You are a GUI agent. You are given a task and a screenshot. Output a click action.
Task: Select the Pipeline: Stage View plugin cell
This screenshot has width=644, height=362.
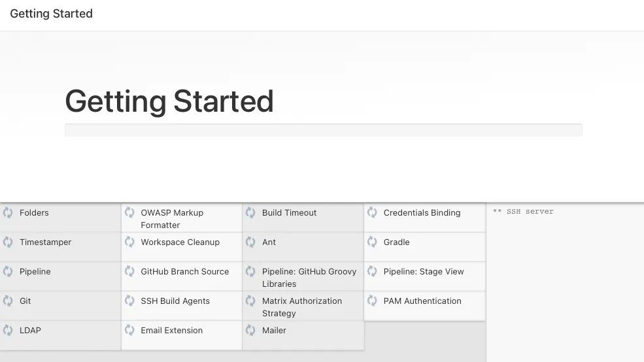click(423, 272)
